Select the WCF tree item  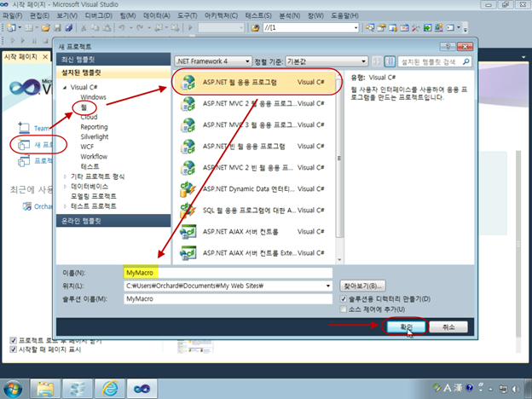click(x=87, y=147)
